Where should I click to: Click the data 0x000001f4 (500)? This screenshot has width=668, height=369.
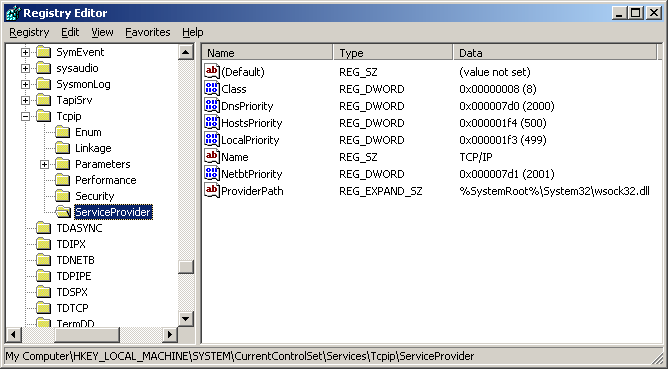coord(503,123)
